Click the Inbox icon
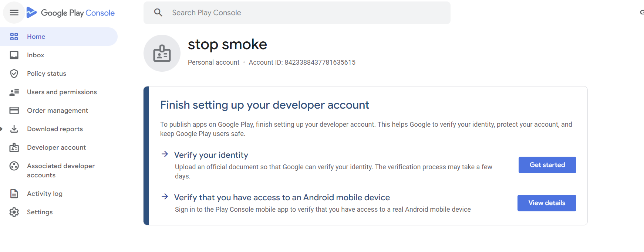 point(14,55)
